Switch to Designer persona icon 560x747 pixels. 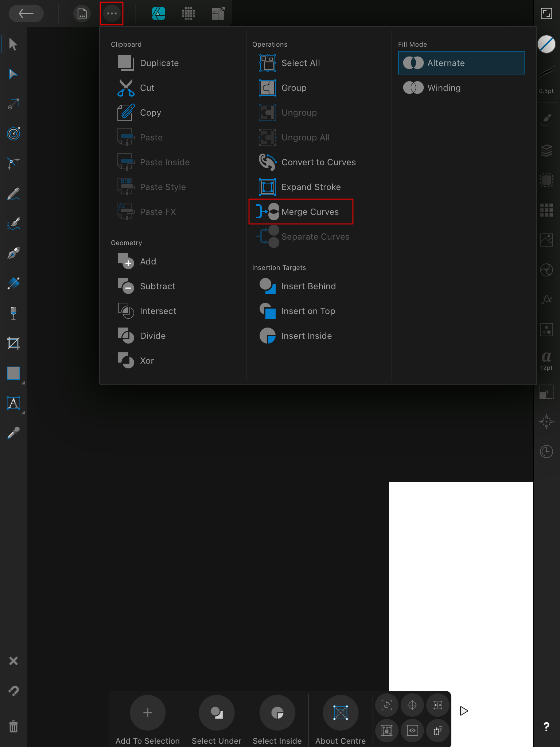[159, 14]
